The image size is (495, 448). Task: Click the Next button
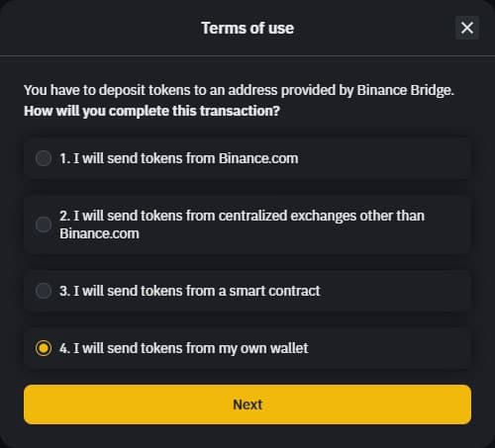point(247,404)
